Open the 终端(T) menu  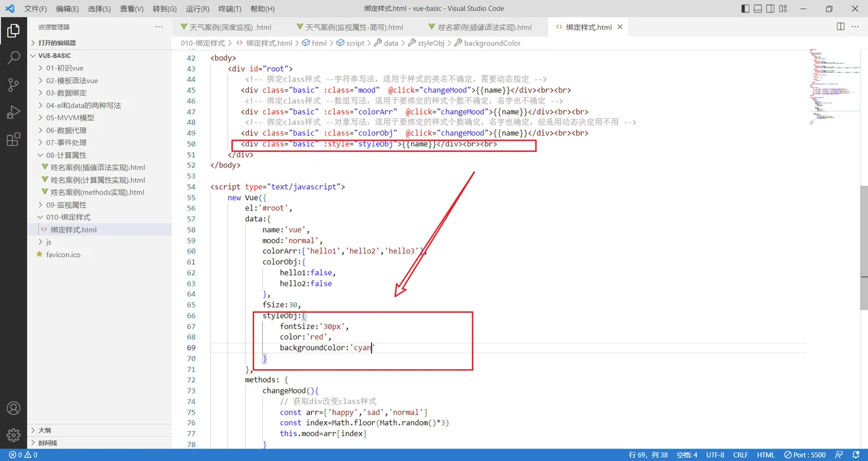[x=229, y=9]
